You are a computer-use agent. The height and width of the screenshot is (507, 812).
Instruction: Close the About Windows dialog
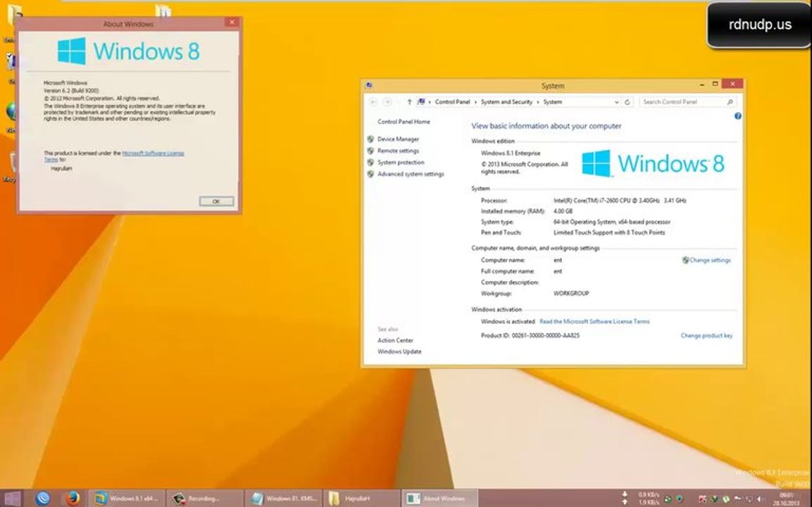click(x=232, y=23)
